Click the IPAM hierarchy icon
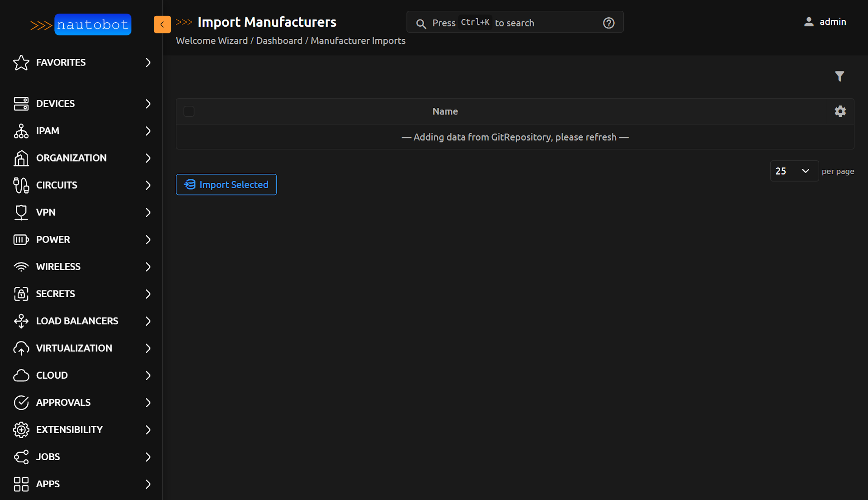The width and height of the screenshot is (868, 500). tap(21, 131)
